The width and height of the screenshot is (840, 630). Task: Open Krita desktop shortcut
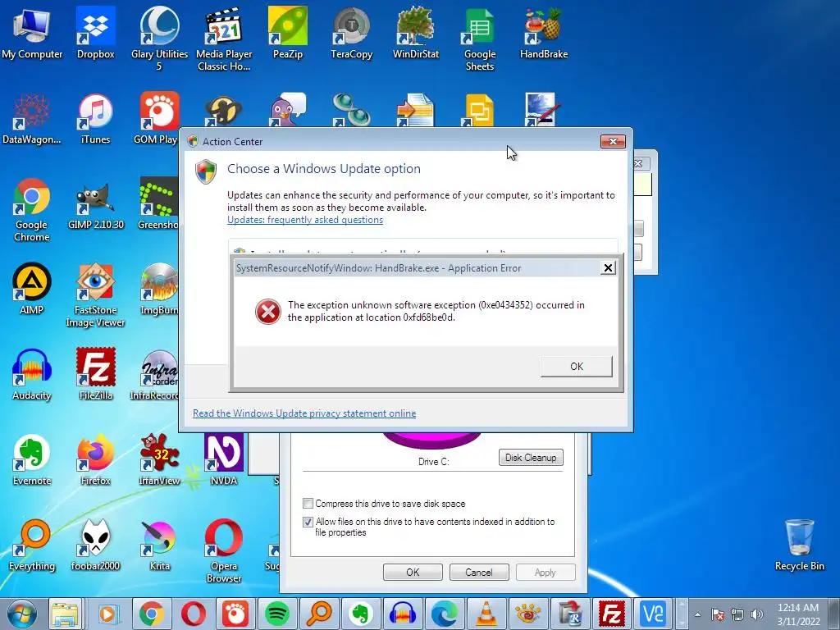[x=159, y=546]
